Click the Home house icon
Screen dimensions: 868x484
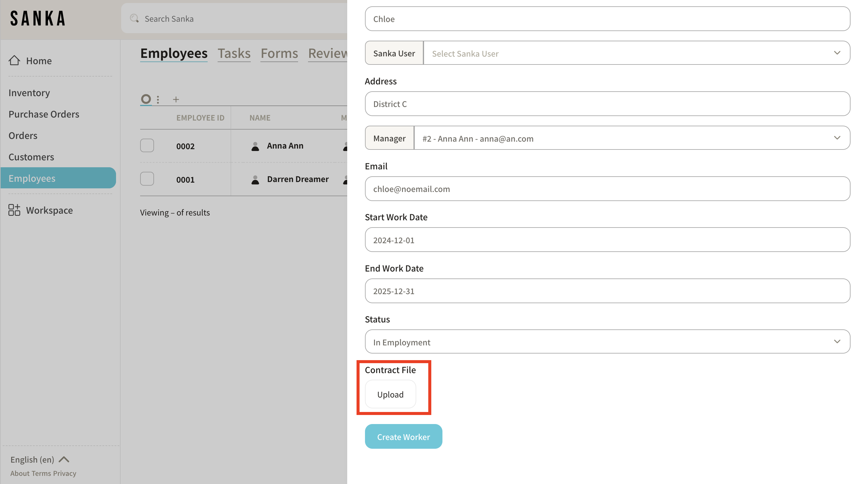14,60
